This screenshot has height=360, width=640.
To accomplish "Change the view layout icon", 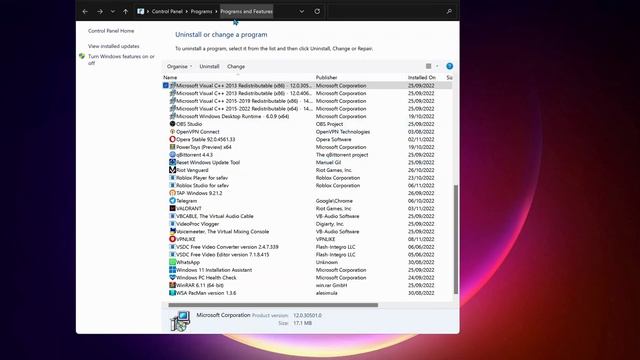I will [429, 66].
